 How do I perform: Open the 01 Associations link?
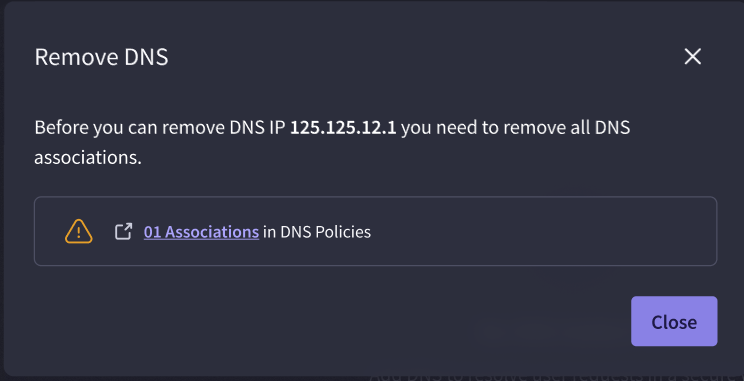(201, 232)
